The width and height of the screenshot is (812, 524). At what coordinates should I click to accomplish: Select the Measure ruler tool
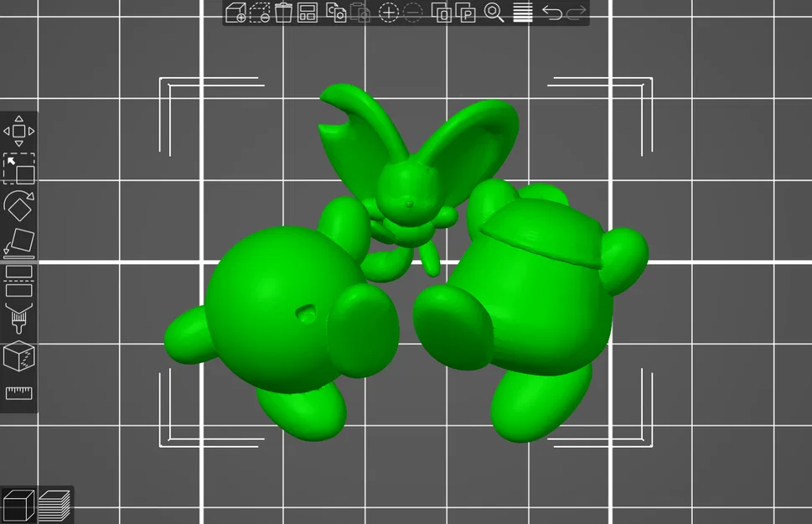[x=19, y=393]
